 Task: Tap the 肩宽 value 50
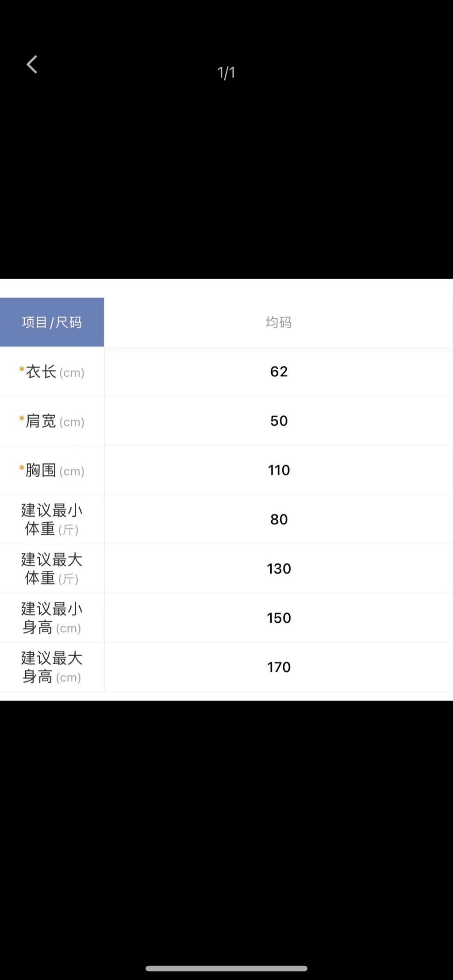pos(279,421)
